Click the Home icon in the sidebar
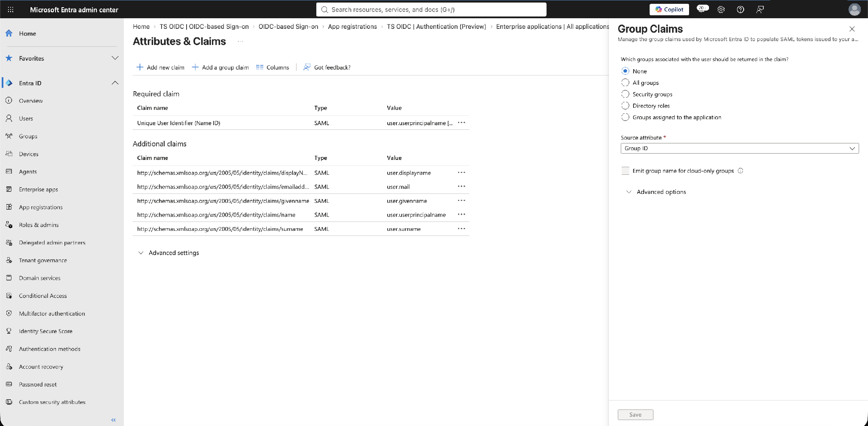This screenshot has height=426, width=868. tap(9, 33)
